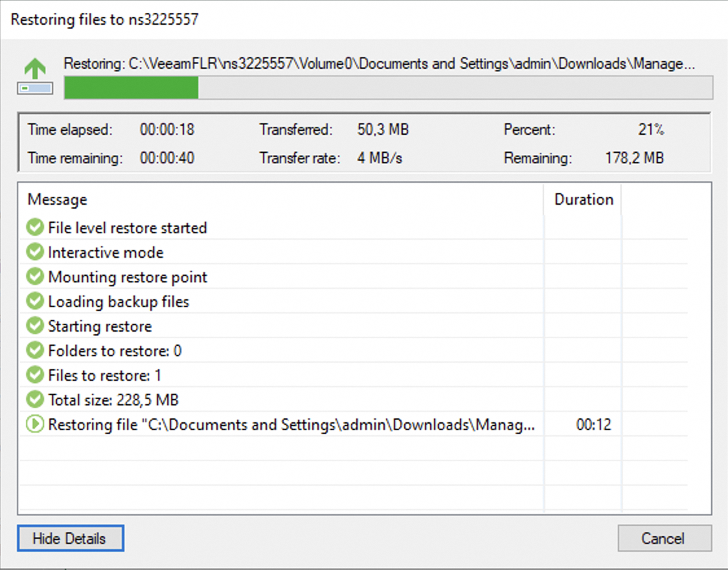Select the Mounting restore point status icon
This screenshot has width=728, height=570.
pyautogui.click(x=35, y=276)
